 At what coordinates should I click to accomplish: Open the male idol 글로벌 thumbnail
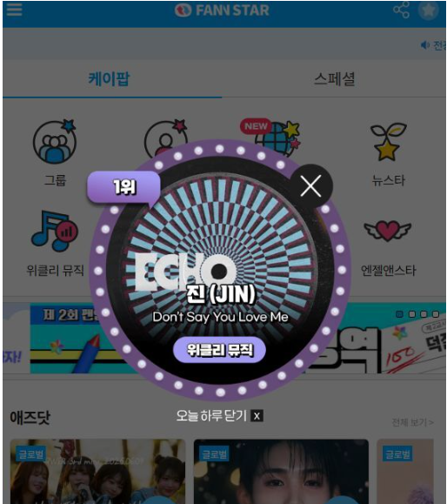[281, 471]
